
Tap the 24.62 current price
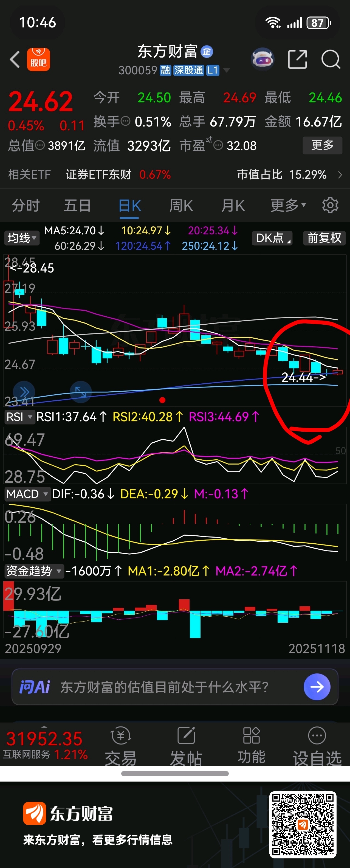[40, 102]
